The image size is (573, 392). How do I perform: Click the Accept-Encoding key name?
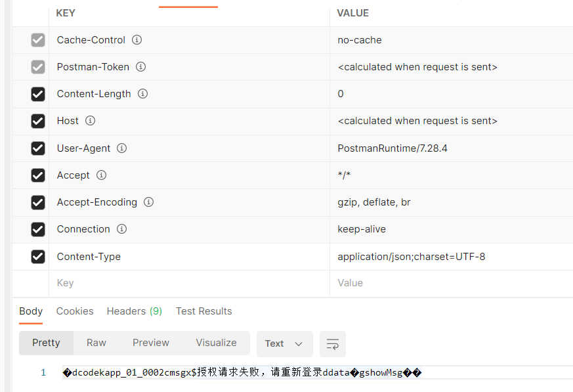point(97,202)
